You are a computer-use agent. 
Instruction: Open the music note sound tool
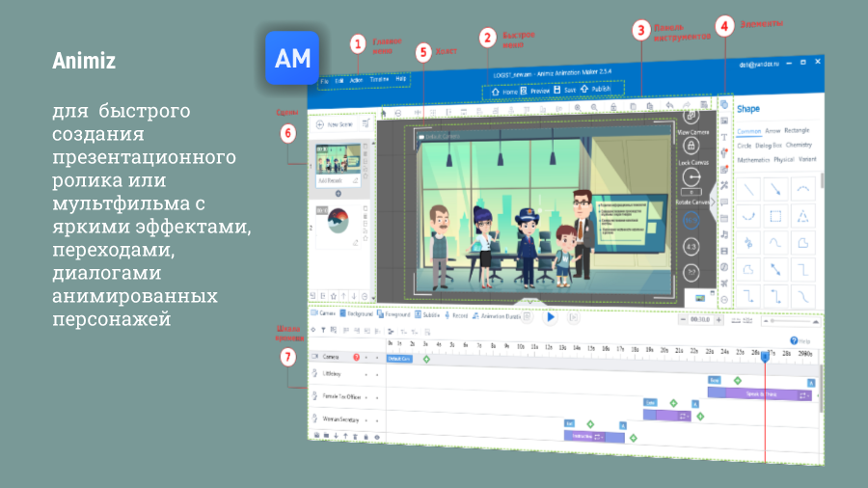(724, 234)
